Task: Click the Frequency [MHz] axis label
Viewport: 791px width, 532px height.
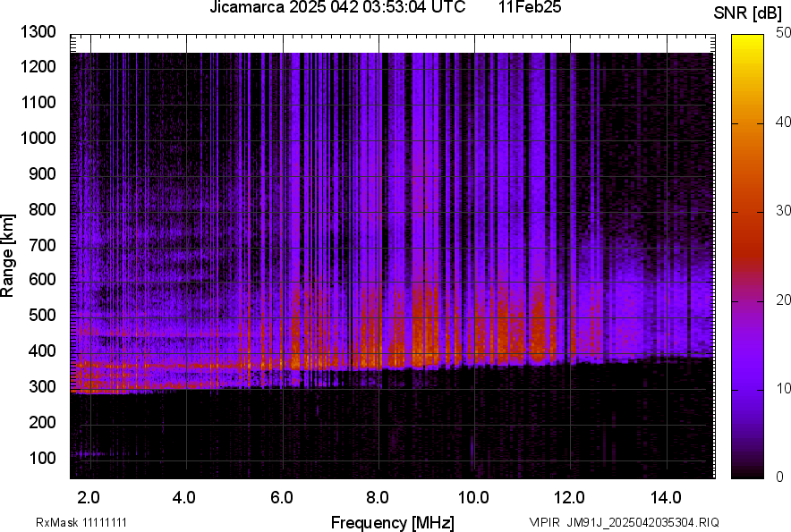Action: coord(392,522)
